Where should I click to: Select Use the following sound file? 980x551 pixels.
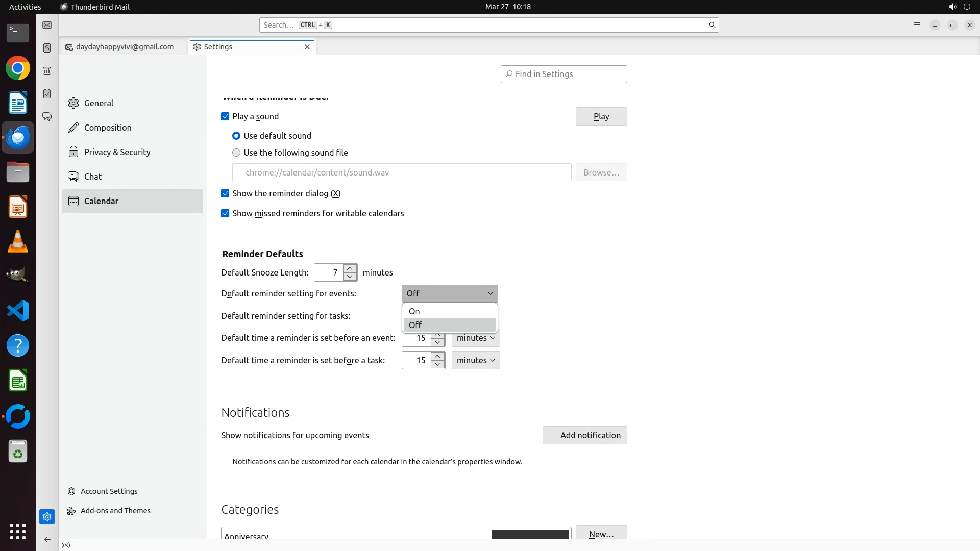point(236,153)
